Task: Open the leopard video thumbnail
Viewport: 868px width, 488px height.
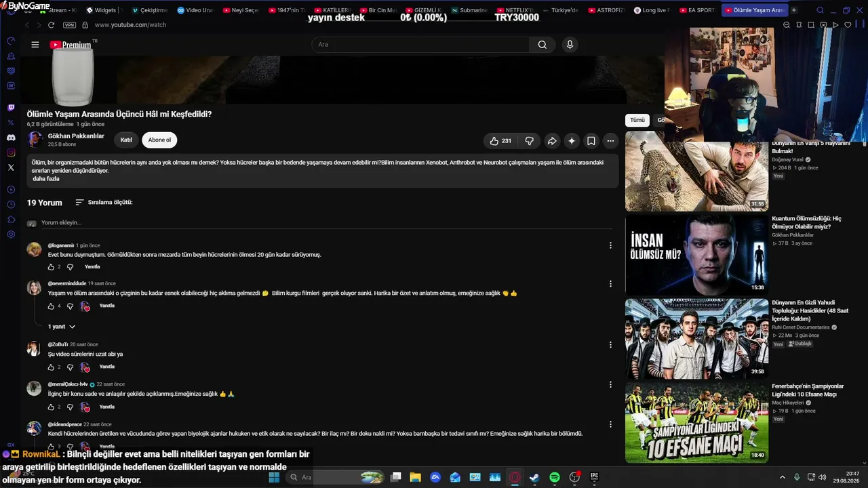Action: (696, 171)
